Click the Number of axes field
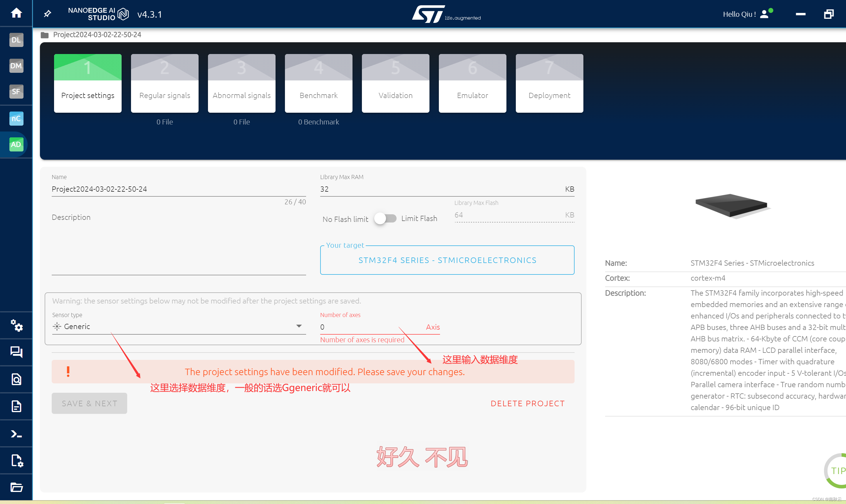The image size is (846, 504). pos(370,327)
